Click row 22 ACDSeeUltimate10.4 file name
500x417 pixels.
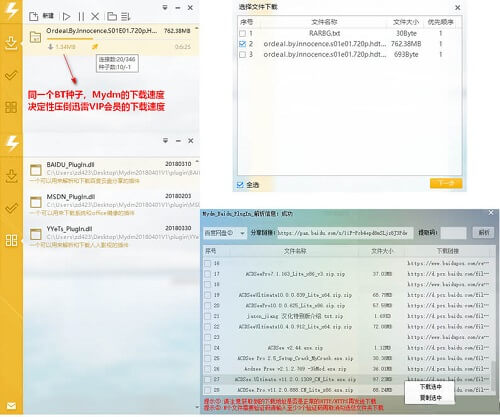tap(295, 327)
